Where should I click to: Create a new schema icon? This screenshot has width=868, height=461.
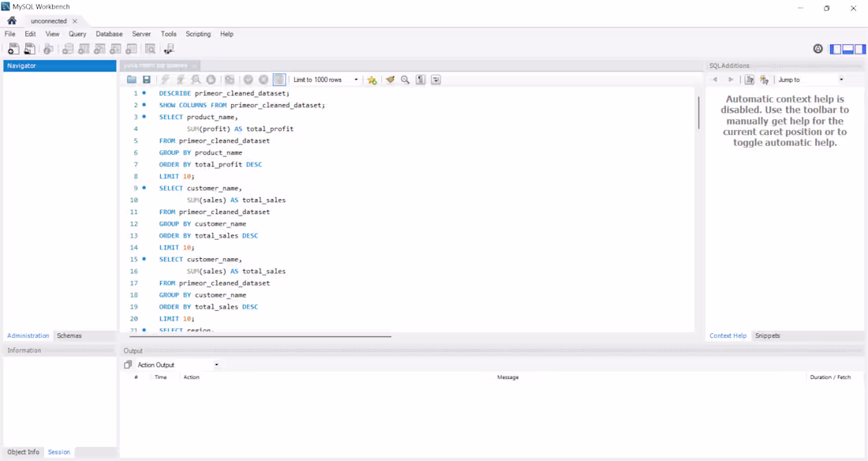click(x=68, y=49)
